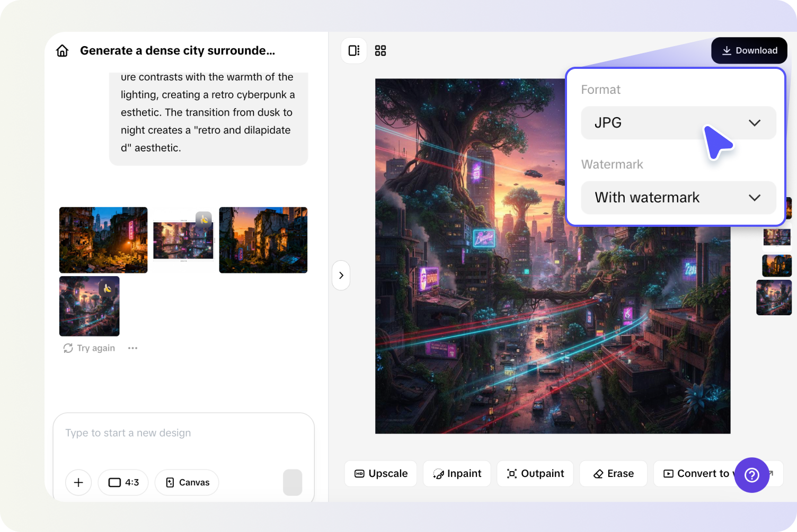Open the Canvas option in the prompt bar
The height and width of the screenshot is (532, 797).
187,482
